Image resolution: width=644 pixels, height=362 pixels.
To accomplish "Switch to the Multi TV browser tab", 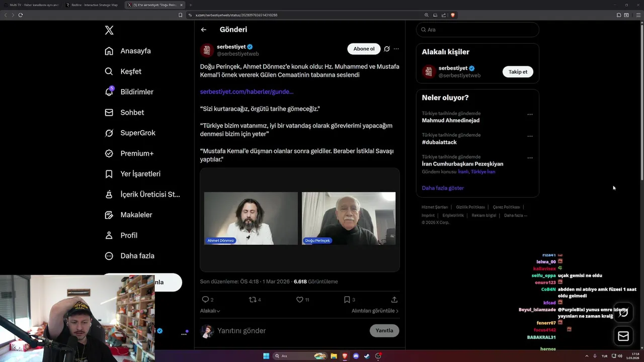I will click(31, 5).
